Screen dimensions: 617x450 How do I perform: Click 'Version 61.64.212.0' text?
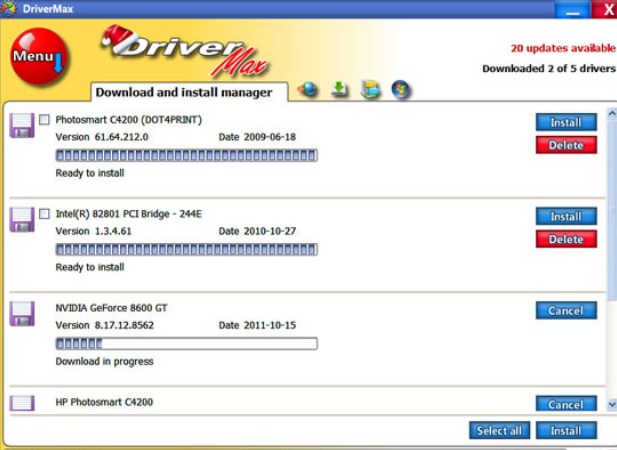point(102,137)
